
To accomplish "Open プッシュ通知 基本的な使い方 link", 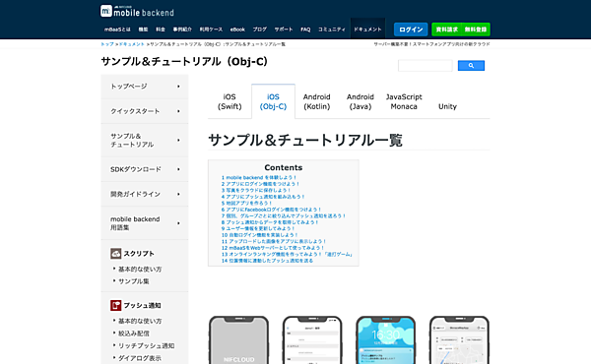I will [140, 321].
